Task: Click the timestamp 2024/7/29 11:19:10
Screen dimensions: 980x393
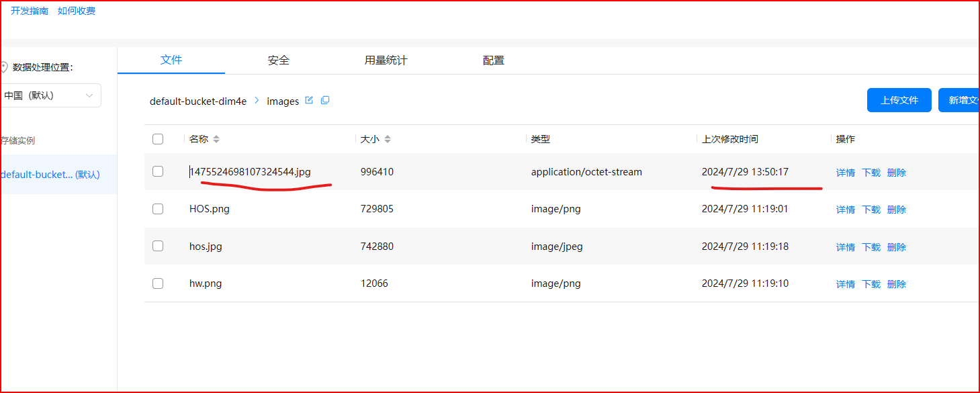Action: 745,283
